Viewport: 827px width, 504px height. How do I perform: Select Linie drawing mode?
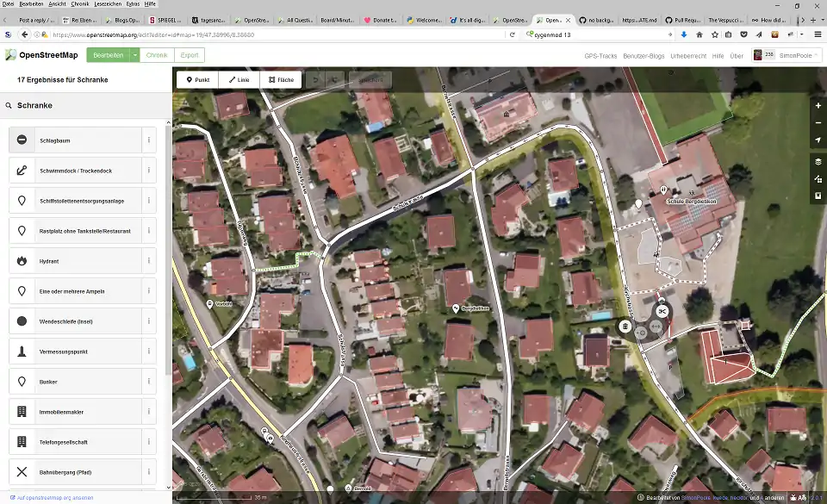click(239, 79)
